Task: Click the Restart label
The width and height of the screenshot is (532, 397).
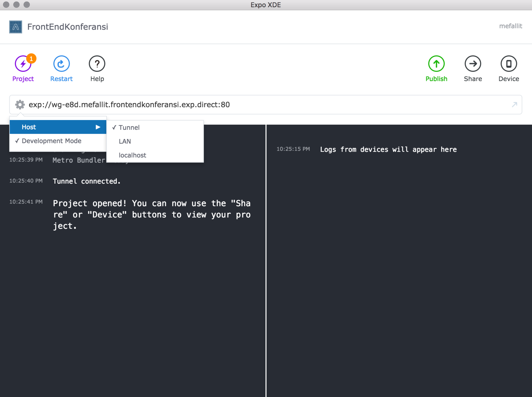Action: click(x=61, y=79)
